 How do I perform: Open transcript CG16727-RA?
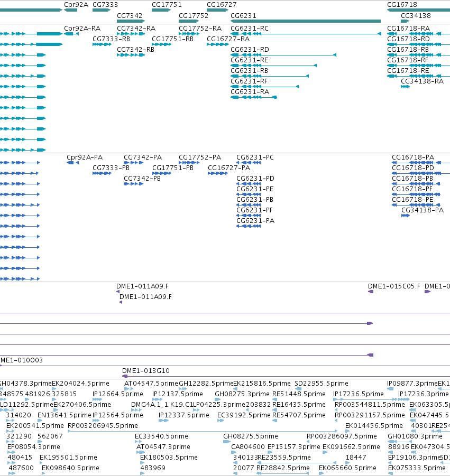coord(228,39)
